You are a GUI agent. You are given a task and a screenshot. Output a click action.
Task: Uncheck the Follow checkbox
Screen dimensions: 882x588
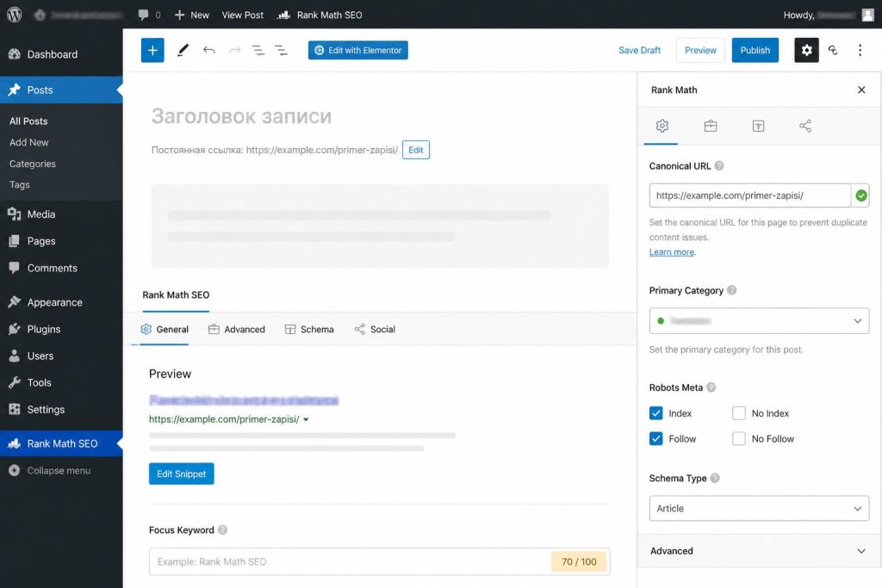pos(655,438)
